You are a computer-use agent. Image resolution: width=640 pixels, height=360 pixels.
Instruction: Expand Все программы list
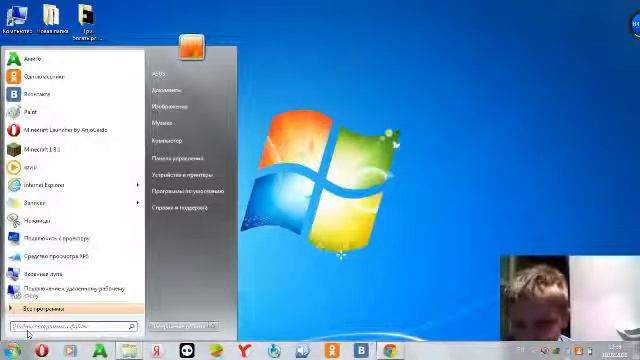point(75,309)
